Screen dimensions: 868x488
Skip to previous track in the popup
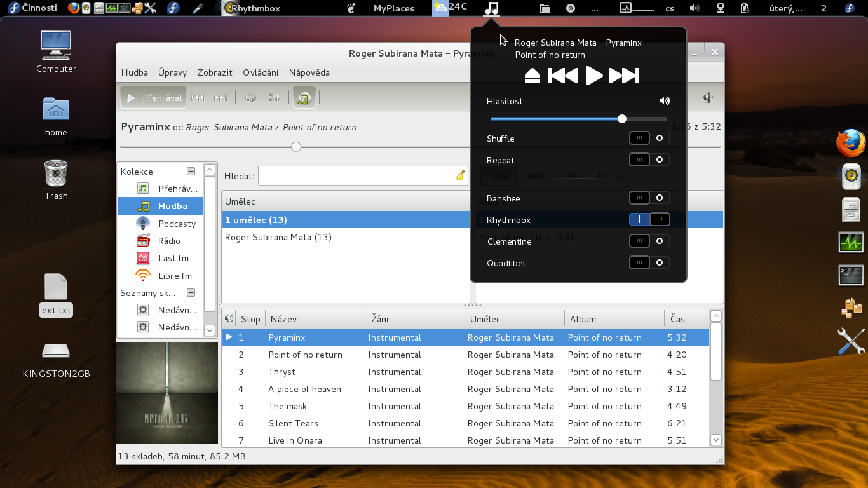pos(563,76)
